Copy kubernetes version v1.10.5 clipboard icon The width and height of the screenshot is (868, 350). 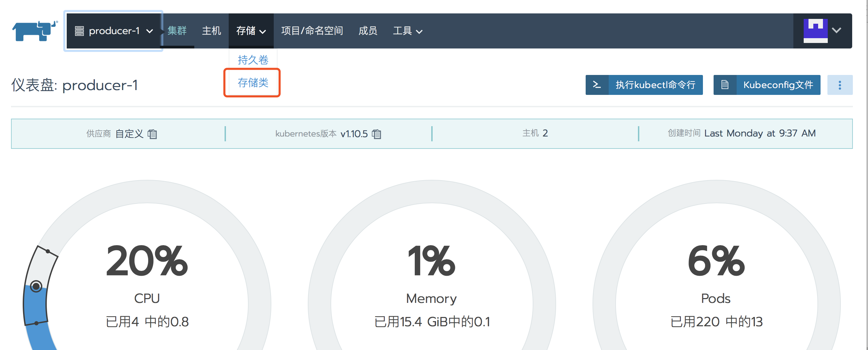point(377,134)
